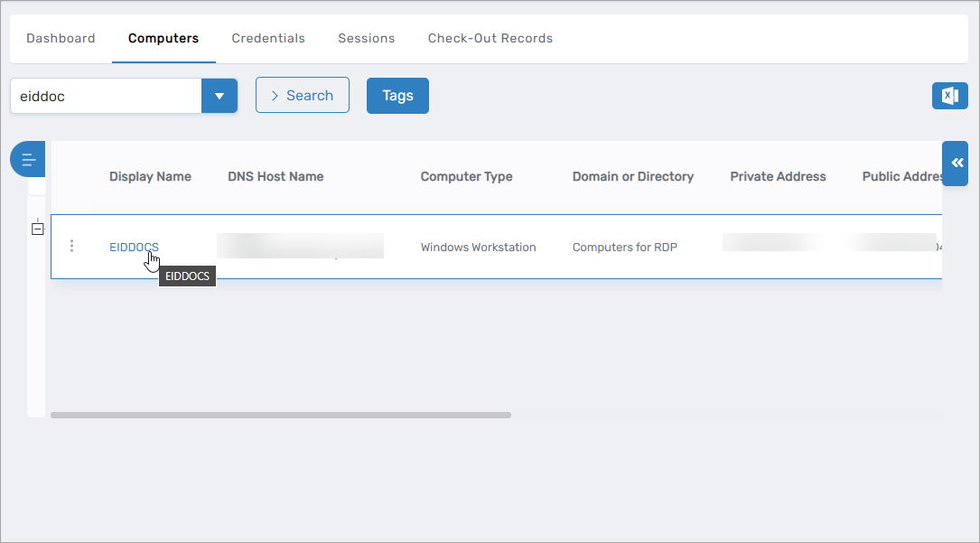Sort by the Display Name column header

150,176
